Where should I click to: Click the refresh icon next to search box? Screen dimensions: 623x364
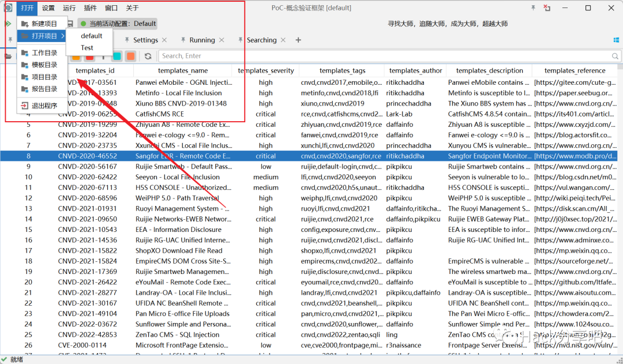[148, 56]
